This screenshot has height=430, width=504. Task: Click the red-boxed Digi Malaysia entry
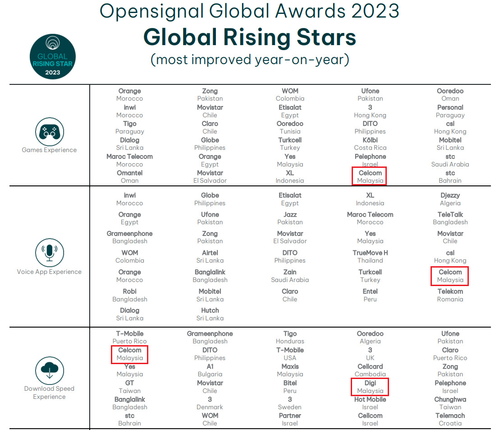coord(370,387)
